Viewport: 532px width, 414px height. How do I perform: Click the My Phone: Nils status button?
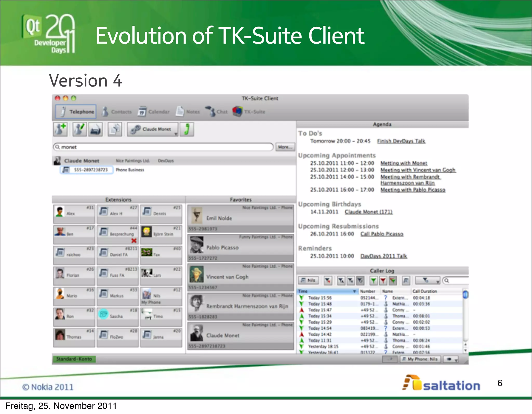(x=420, y=359)
